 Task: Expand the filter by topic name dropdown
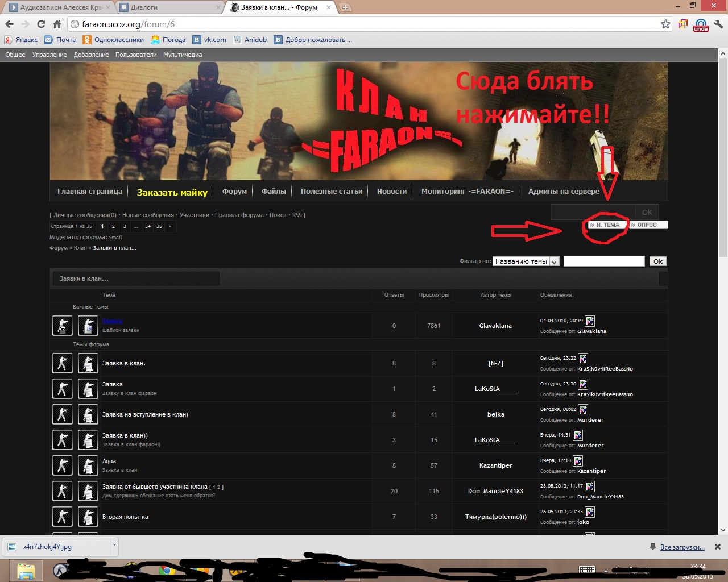point(554,261)
